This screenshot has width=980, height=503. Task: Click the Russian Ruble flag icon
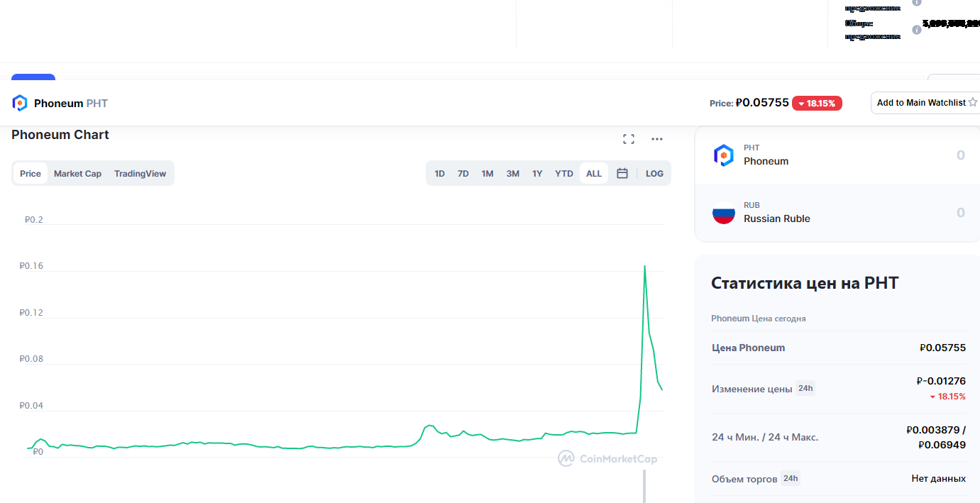coord(723,213)
